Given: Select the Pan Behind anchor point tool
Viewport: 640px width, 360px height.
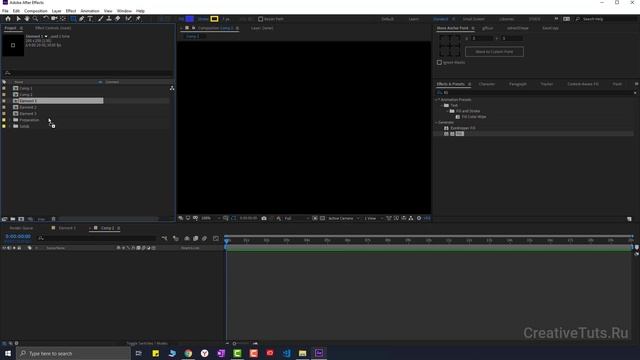Looking at the screenshot, I should [x=63, y=19].
